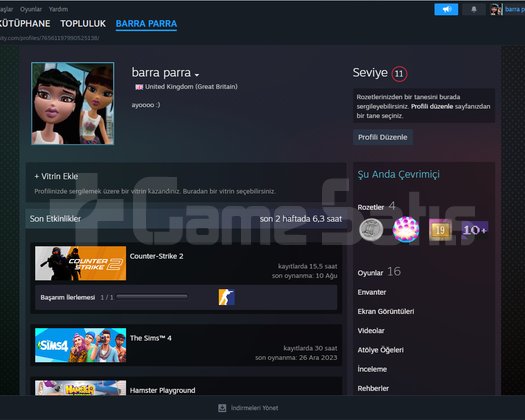Click + Vitrin Ekle
525x420 pixels.
56,177
